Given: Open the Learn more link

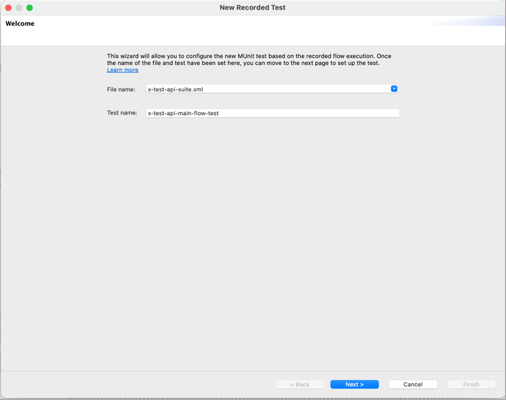Looking at the screenshot, I should (x=122, y=70).
